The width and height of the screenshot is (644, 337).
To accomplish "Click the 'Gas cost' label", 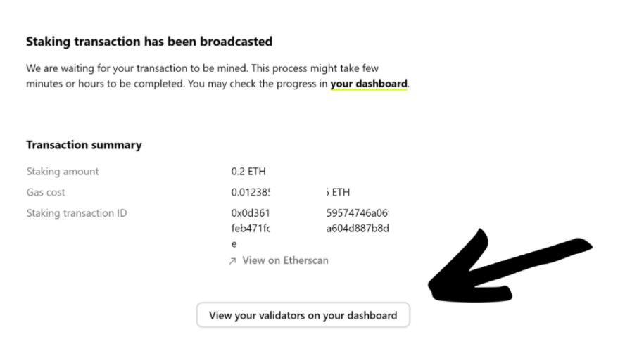I will (46, 193).
